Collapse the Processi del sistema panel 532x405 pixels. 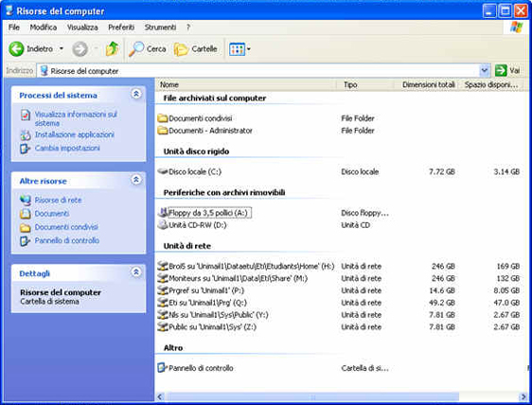tap(136, 94)
